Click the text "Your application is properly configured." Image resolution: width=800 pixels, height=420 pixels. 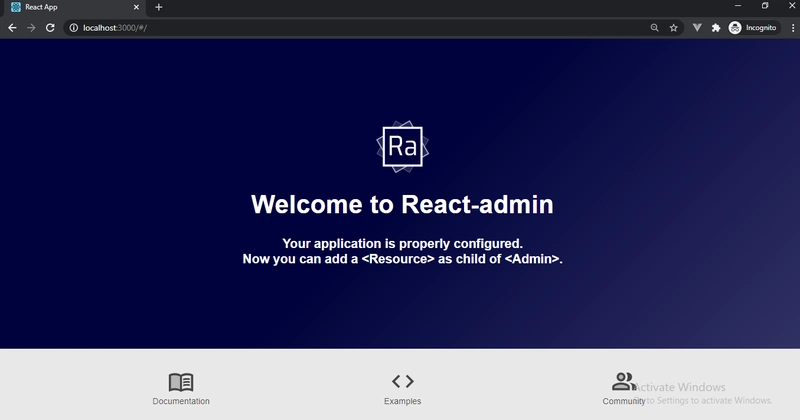point(403,243)
